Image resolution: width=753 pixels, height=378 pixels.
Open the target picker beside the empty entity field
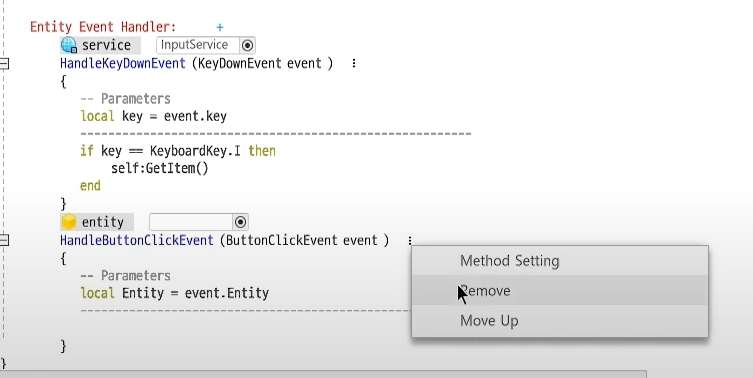(240, 222)
